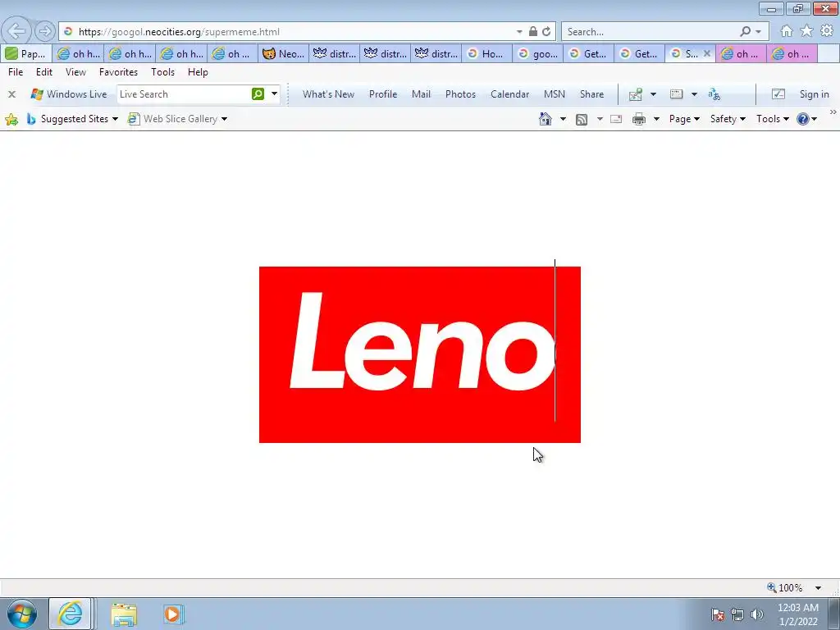Switch to the 'goo...' tab
Image resolution: width=840 pixels, height=630 pixels.
(x=538, y=53)
